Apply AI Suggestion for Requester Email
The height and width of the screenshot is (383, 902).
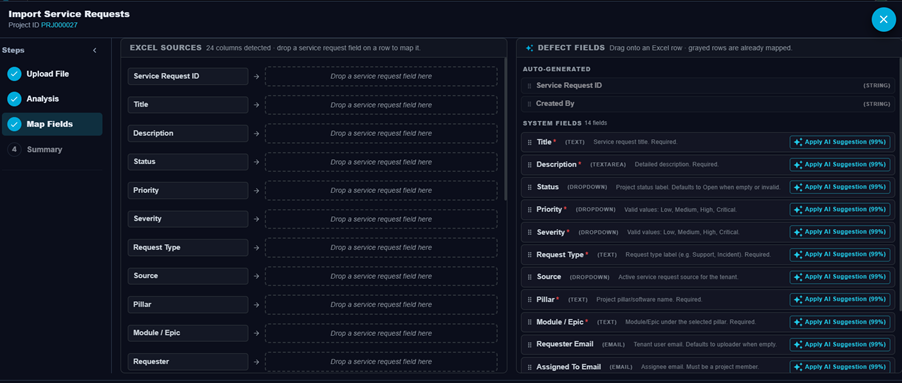(x=840, y=344)
